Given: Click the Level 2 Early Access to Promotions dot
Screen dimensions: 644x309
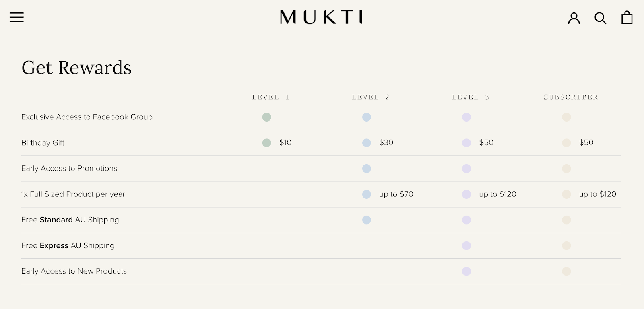Looking at the screenshot, I should [x=367, y=169].
